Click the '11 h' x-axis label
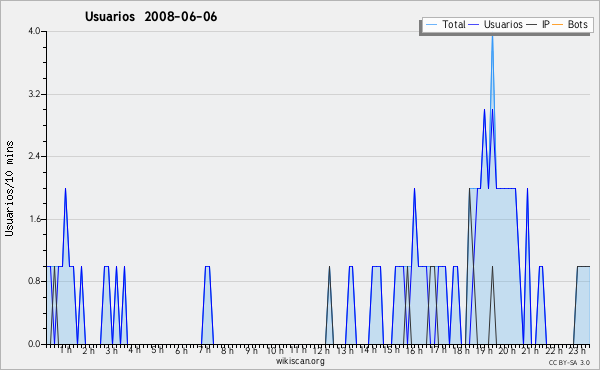The height and width of the screenshot is (370, 600). [298, 350]
